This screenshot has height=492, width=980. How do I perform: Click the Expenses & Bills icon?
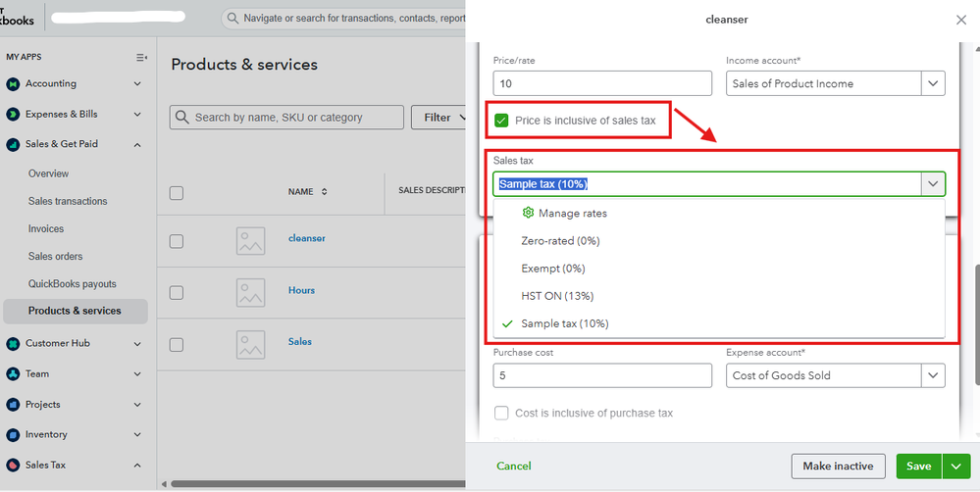click(13, 115)
